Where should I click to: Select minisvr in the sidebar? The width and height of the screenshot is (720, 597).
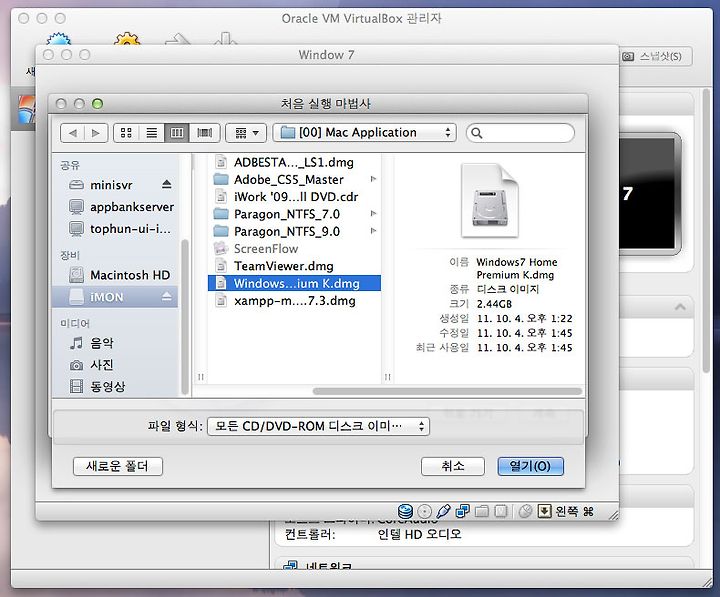tap(112, 185)
